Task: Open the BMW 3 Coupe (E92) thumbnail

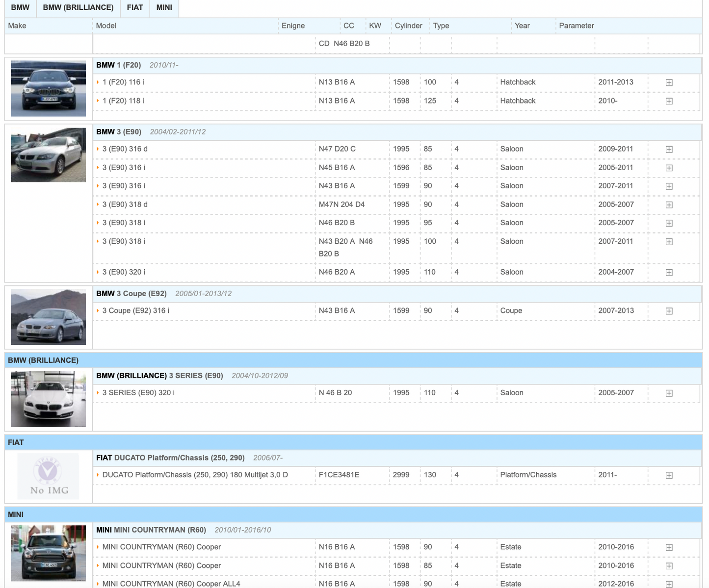Action: click(x=49, y=317)
